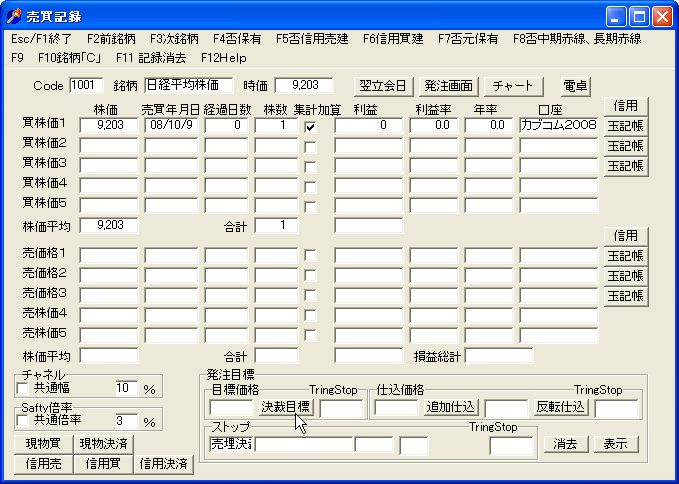This screenshot has height=484, width=679.
Task: Open the 発注画面 button
Action: tap(449, 86)
